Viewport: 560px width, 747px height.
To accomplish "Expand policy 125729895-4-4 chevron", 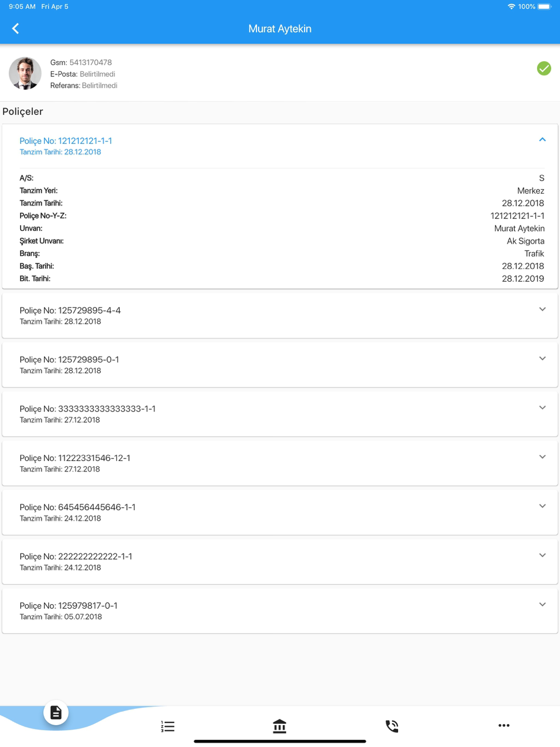I will [542, 309].
